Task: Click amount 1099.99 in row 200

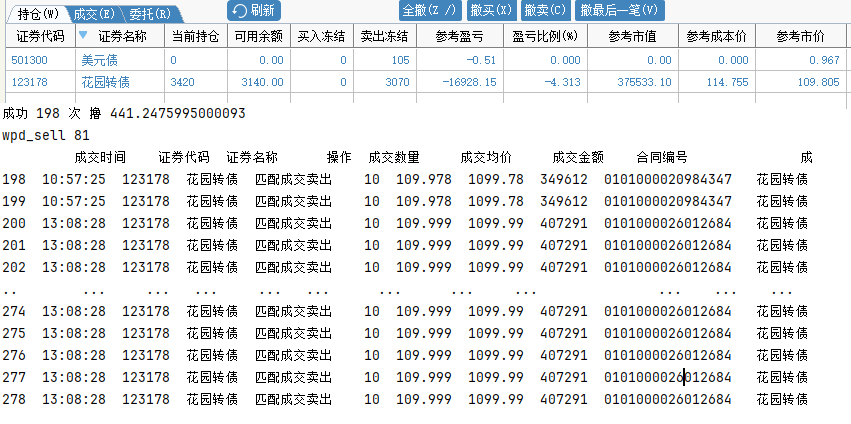Action: [x=496, y=223]
